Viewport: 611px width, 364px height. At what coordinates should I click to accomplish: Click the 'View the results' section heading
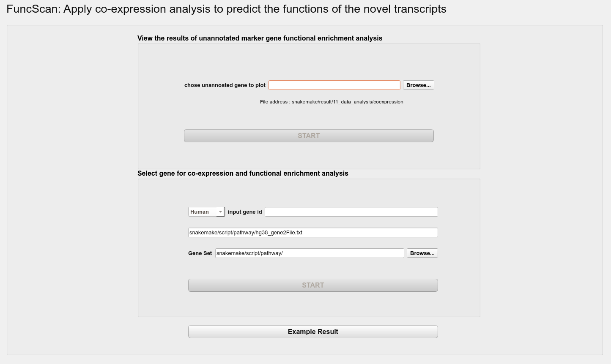point(260,38)
